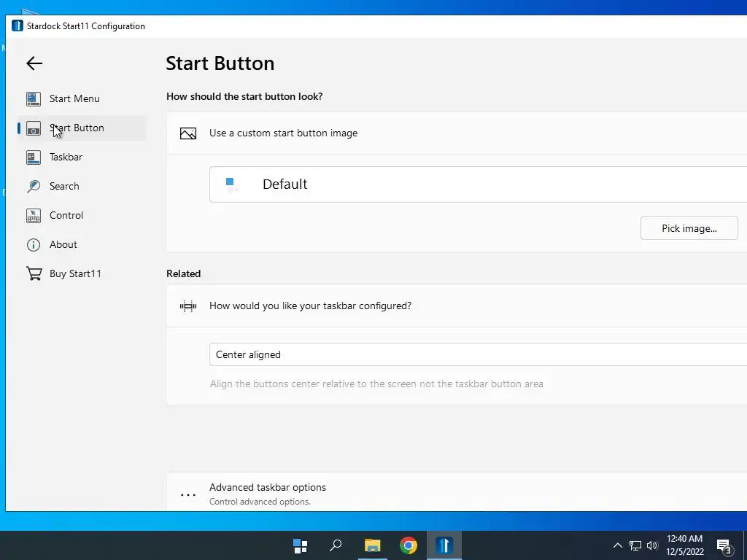Screen dimensions: 747x560
Task: Open the Taskbar settings page
Action: [x=82, y=157]
